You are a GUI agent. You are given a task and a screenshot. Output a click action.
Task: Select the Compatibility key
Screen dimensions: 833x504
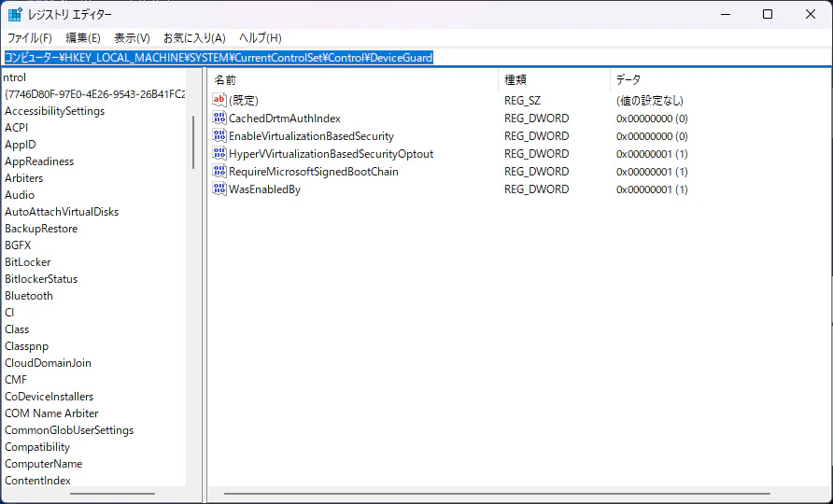click(x=37, y=447)
